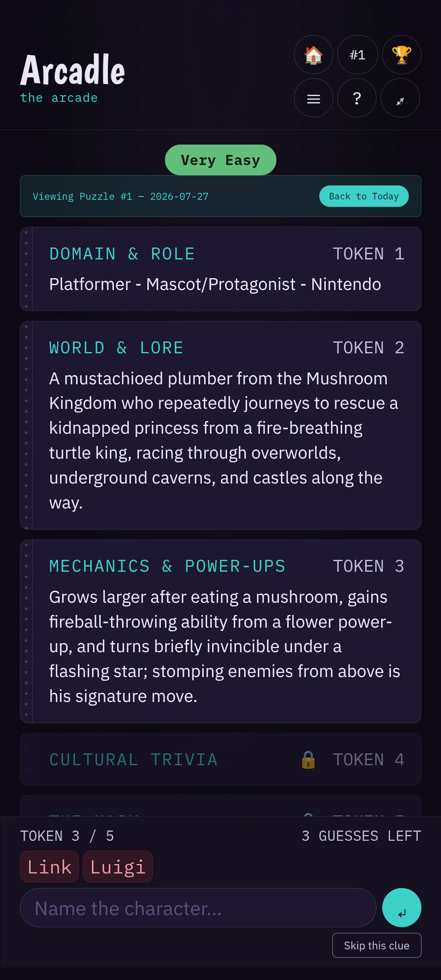This screenshot has height=980, width=441.
Task: Open the hamburger menu
Action: [313, 98]
